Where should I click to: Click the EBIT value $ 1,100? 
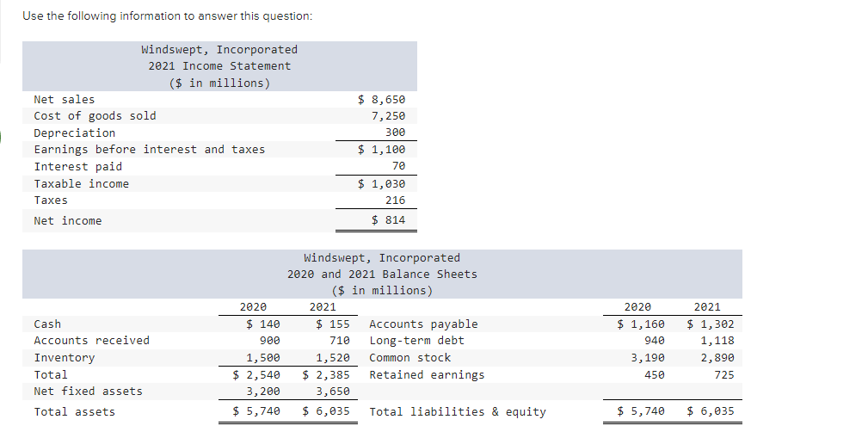[x=381, y=150]
